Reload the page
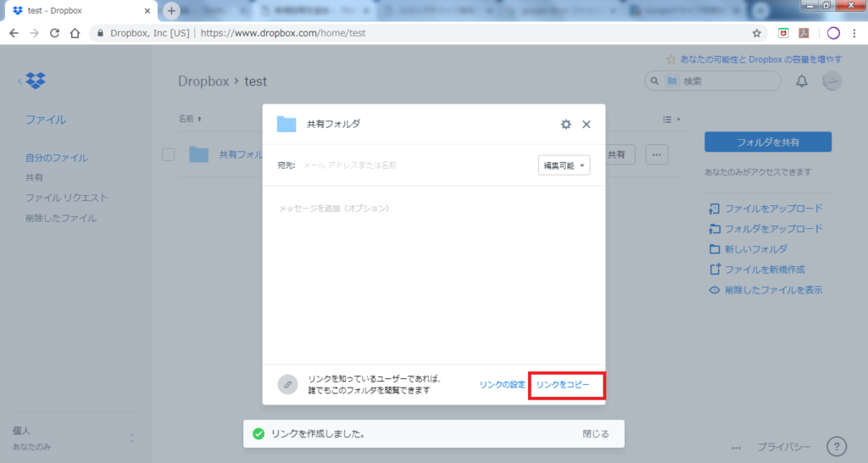Viewport: 868px width, 463px height. click(x=54, y=33)
